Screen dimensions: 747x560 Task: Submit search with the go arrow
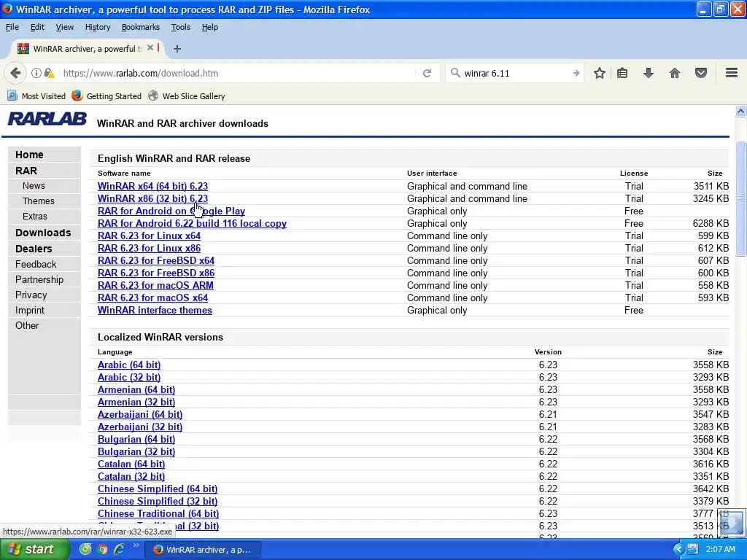(x=576, y=73)
